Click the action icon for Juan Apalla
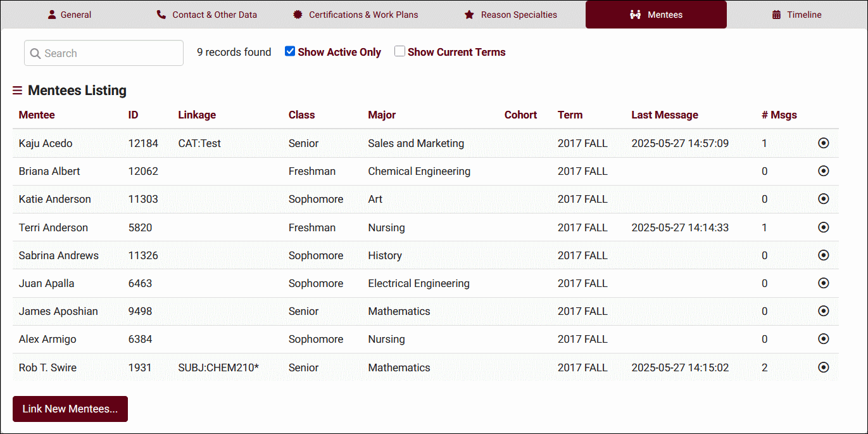Viewport: 868px width, 434px height. 823,283
